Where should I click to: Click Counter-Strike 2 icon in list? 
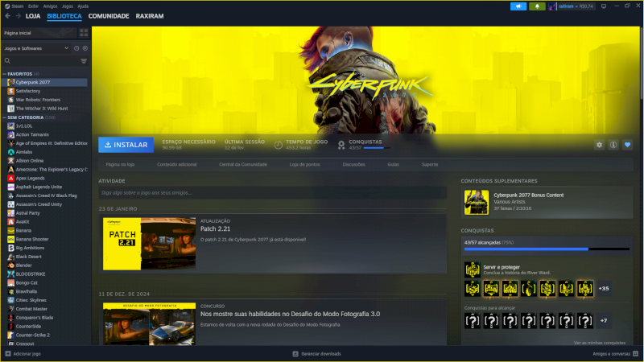(x=11, y=335)
